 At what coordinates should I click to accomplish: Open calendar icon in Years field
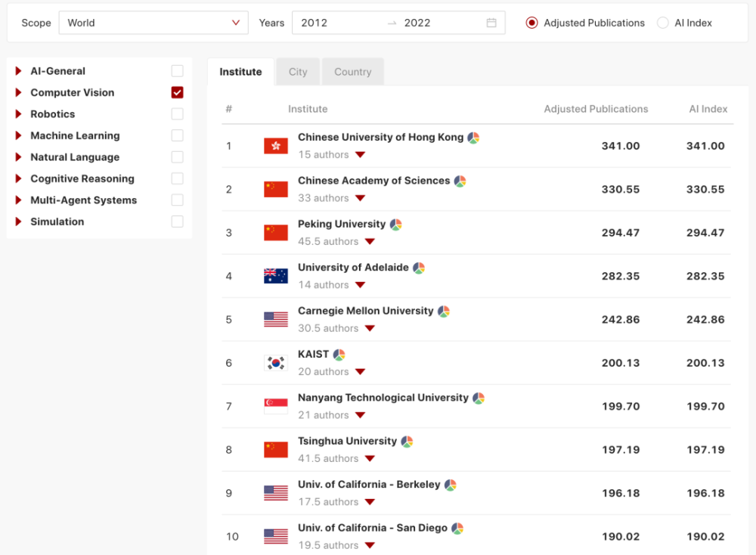coord(491,23)
